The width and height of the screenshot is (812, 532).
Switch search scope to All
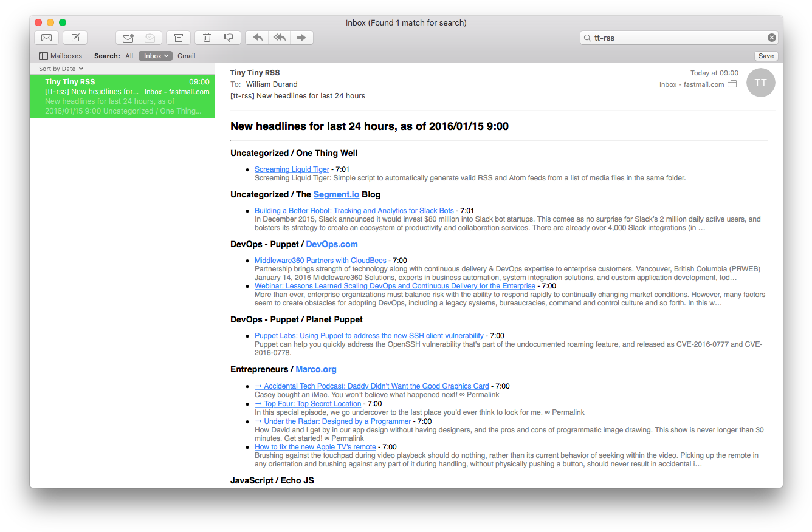coord(129,55)
